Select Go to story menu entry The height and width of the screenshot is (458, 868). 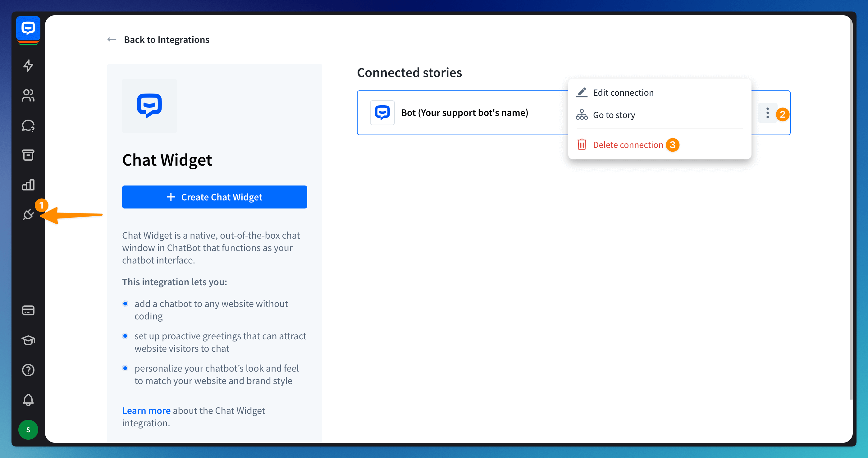614,115
